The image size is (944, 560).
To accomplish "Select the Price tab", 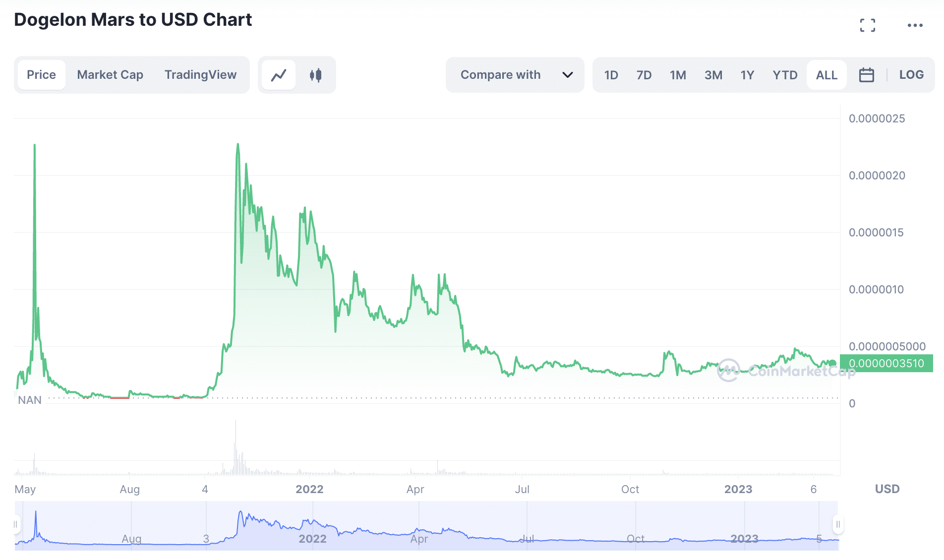I will point(41,75).
